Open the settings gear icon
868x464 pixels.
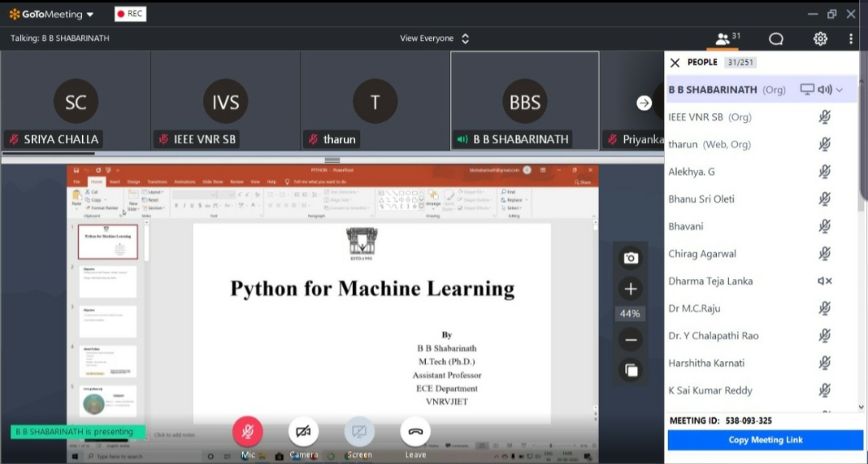coord(820,39)
